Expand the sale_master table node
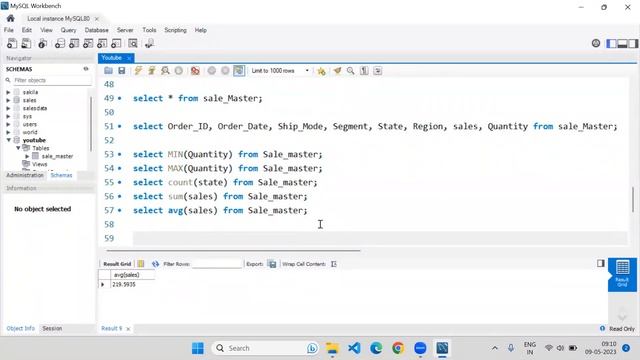This screenshot has width=640, height=360. click(27, 156)
